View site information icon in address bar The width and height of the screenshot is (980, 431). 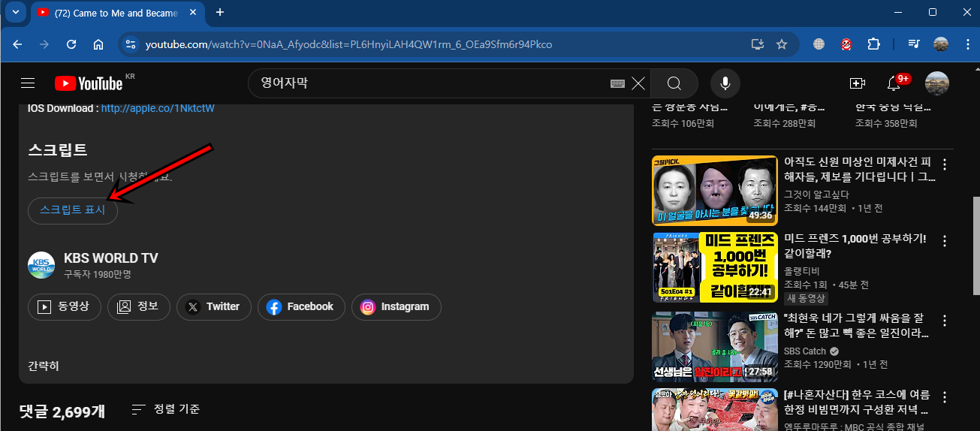[131, 44]
